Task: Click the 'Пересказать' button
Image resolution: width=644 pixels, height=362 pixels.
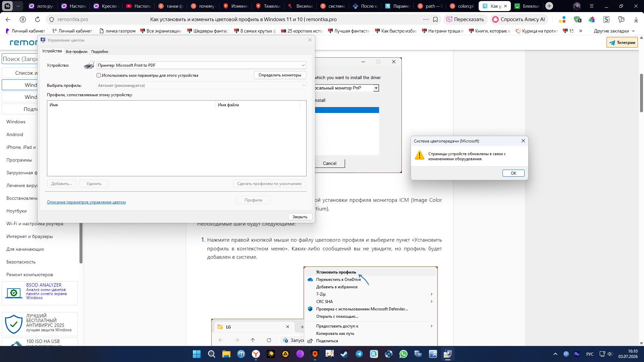Action: [x=466, y=19]
